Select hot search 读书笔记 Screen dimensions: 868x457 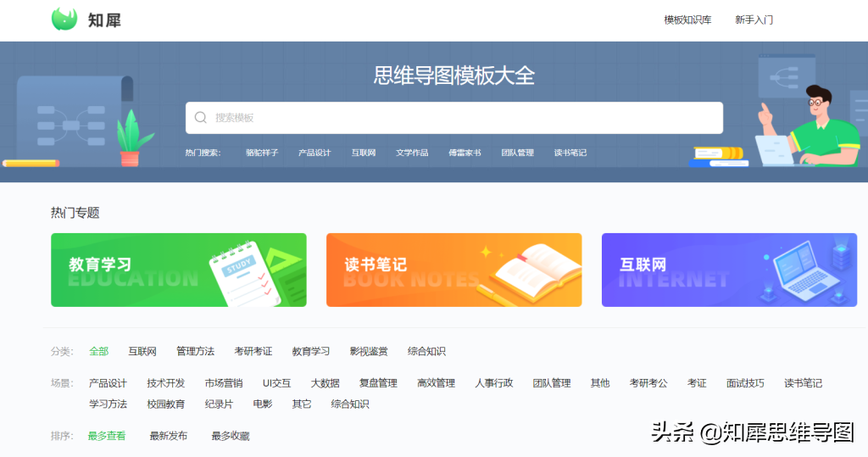pyautogui.click(x=570, y=153)
